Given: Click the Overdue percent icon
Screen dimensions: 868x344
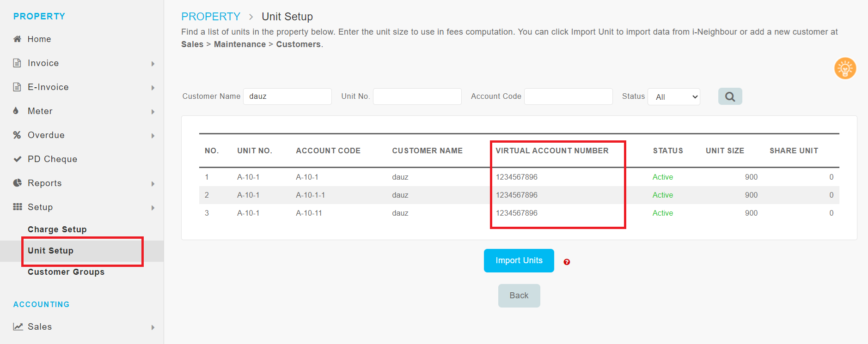Looking at the screenshot, I should point(17,135).
